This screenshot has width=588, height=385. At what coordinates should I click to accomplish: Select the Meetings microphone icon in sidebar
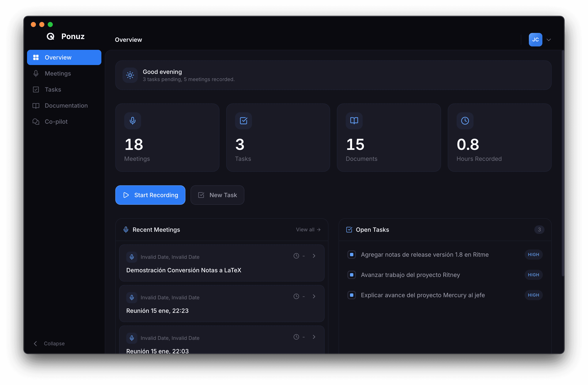(x=36, y=73)
